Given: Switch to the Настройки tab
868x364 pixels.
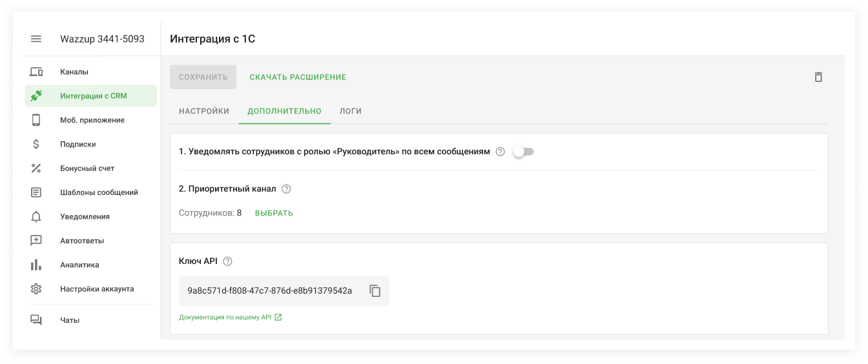Looking at the screenshot, I should pos(204,111).
